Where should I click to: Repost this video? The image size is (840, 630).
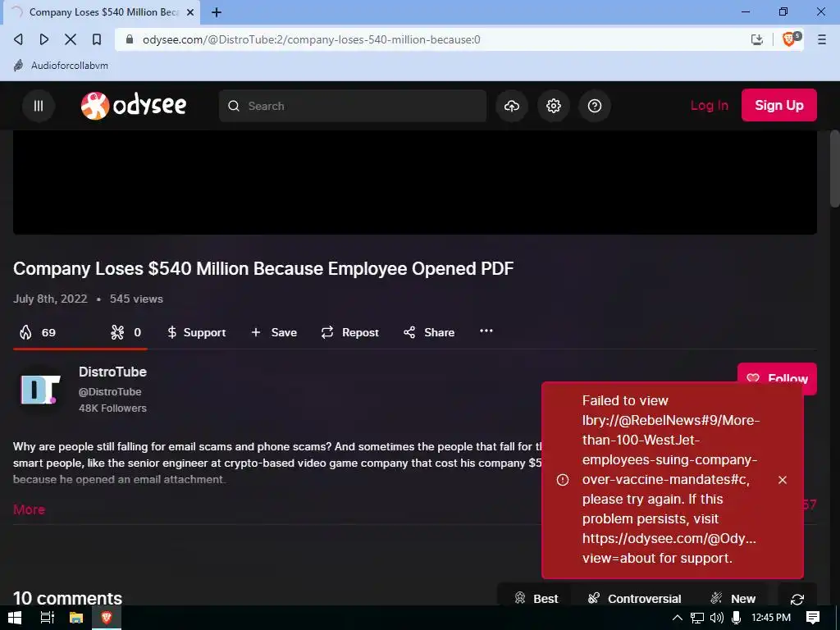[349, 333]
